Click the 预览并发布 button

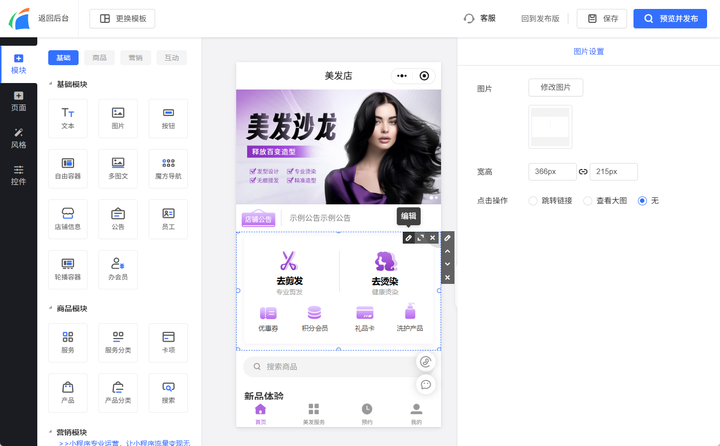[672, 18]
